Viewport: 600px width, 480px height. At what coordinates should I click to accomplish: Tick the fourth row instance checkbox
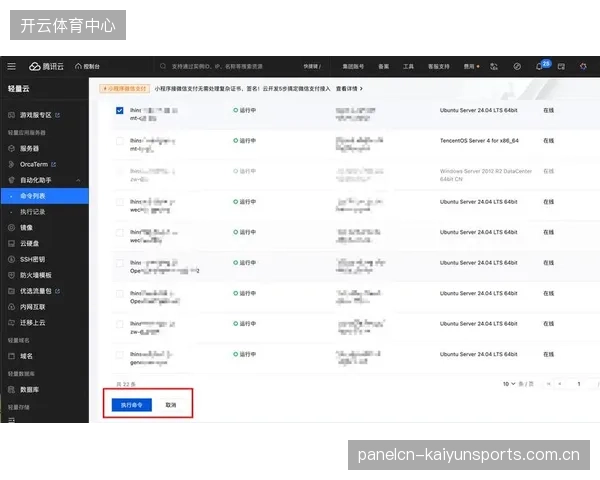point(120,202)
